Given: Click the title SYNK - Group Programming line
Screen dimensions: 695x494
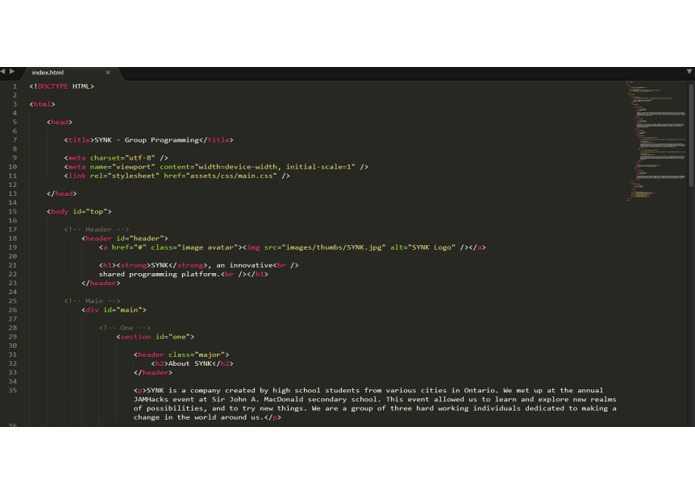Looking at the screenshot, I should click(148, 140).
